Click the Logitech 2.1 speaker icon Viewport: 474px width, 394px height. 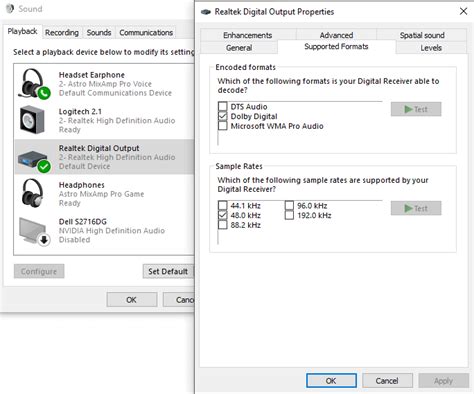32,120
